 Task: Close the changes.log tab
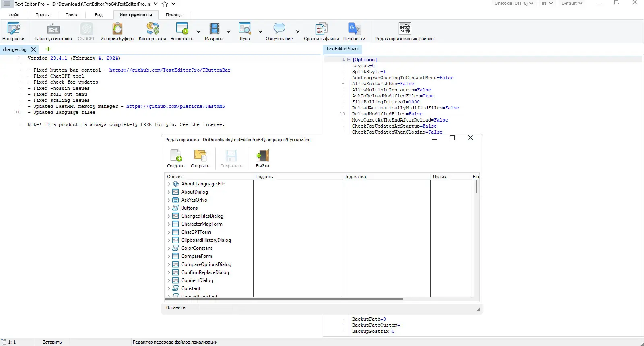(x=33, y=49)
